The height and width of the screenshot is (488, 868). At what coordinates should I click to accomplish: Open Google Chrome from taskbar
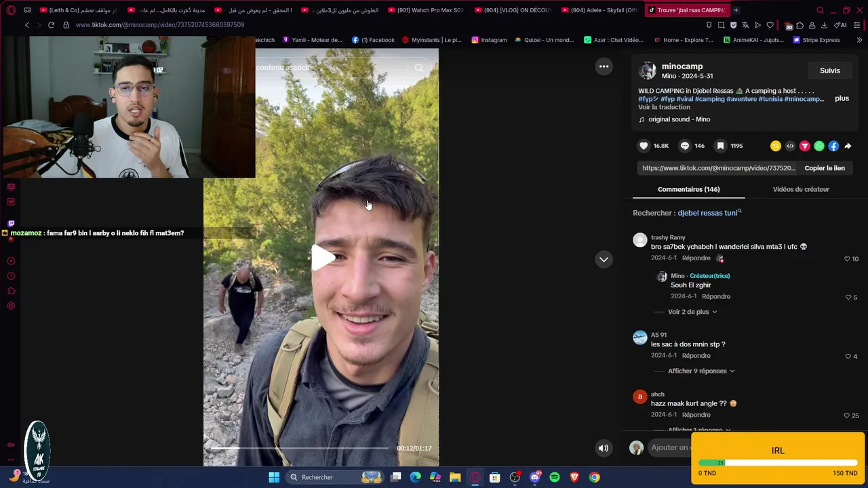(594, 477)
